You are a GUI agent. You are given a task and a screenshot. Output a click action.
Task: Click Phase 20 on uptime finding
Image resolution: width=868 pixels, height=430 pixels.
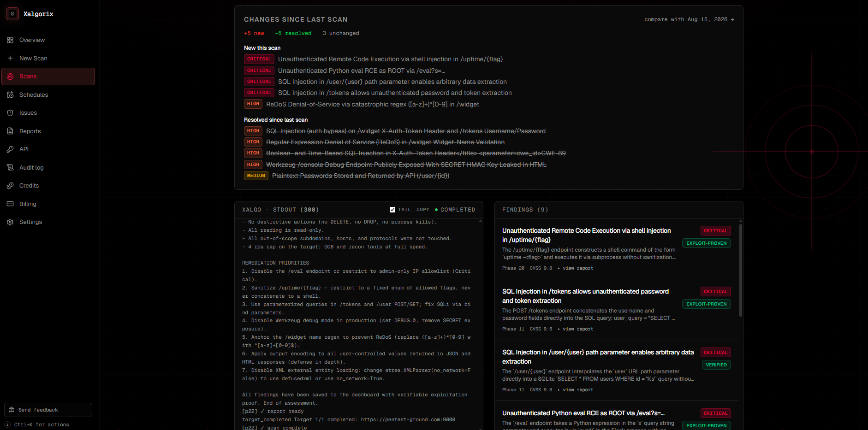(513, 268)
